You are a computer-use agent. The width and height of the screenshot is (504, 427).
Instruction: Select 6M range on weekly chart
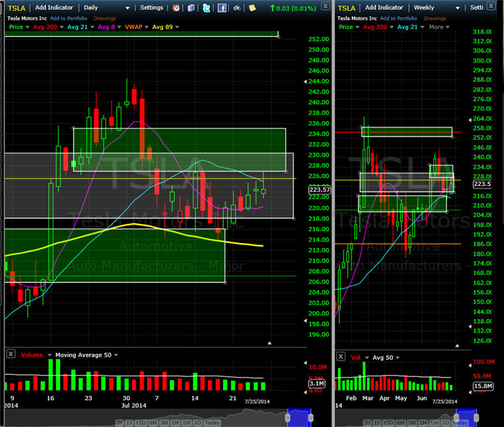400,422
